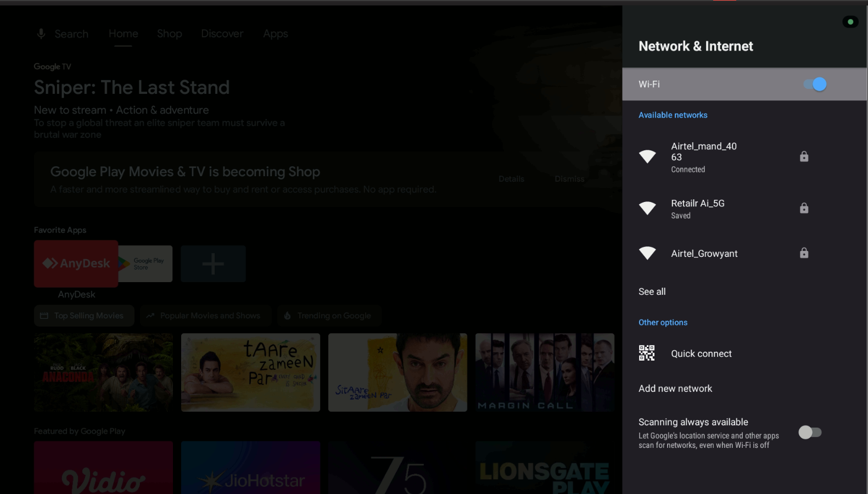Select Add new network option
The height and width of the screenshot is (494, 868).
[x=675, y=389]
